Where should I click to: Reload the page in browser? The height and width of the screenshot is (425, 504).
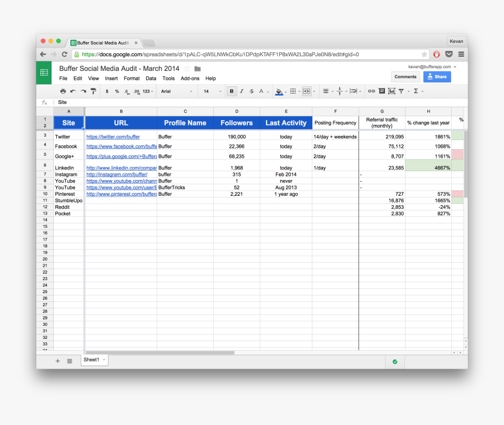(x=64, y=55)
